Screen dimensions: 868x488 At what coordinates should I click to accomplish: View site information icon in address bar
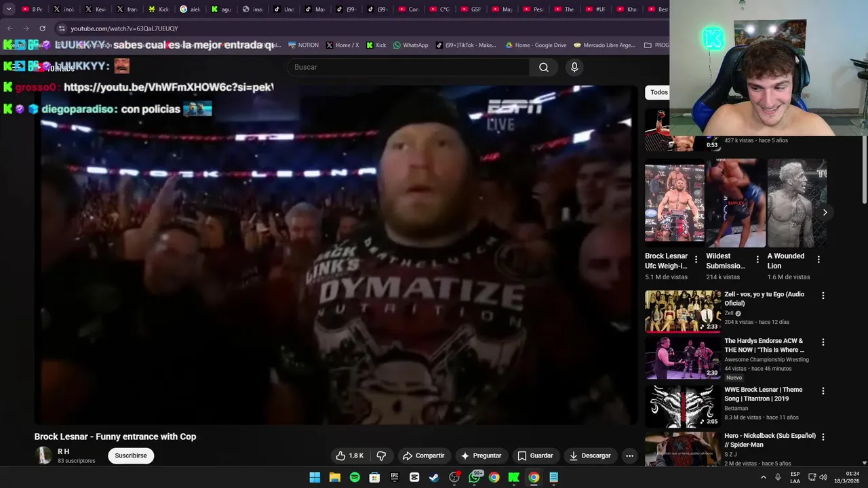tap(62, 28)
